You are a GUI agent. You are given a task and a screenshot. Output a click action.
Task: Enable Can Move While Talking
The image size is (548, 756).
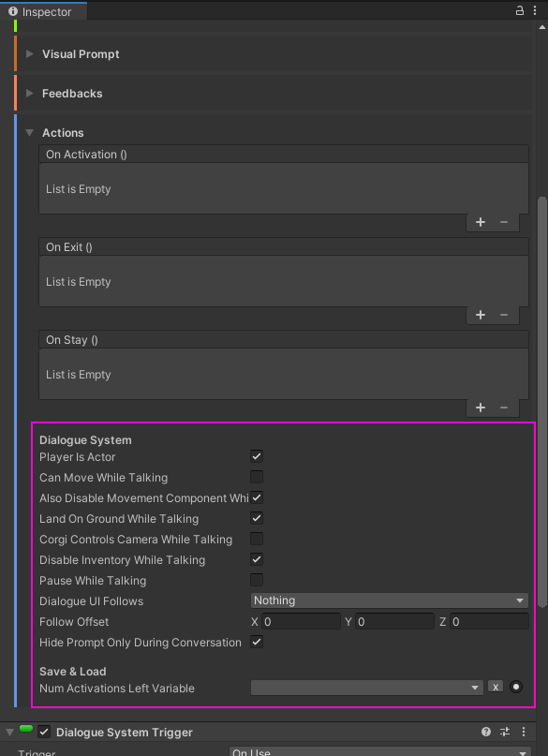tap(257, 477)
